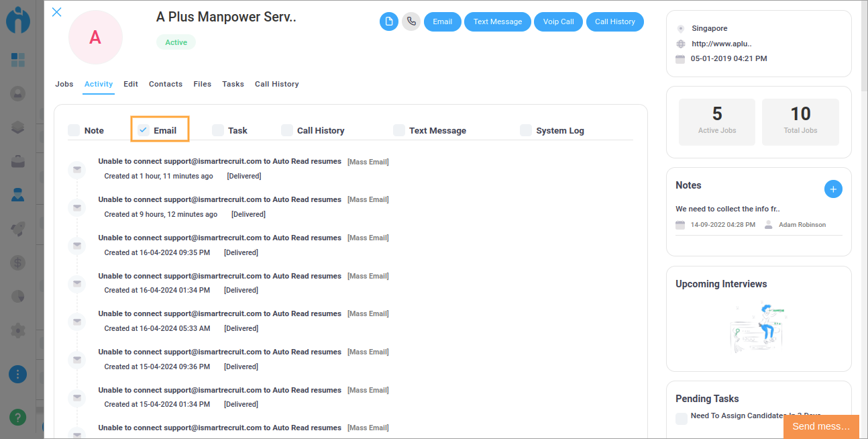The height and width of the screenshot is (439, 868).
Task: Add a note with plus icon
Action: (x=832, y=189)
